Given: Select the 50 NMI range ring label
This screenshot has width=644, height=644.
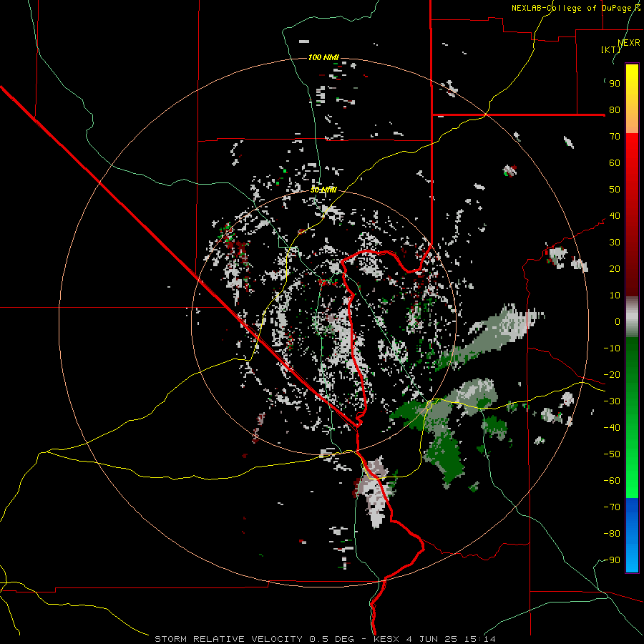Looking at the screenshot, I should (323, 190).
